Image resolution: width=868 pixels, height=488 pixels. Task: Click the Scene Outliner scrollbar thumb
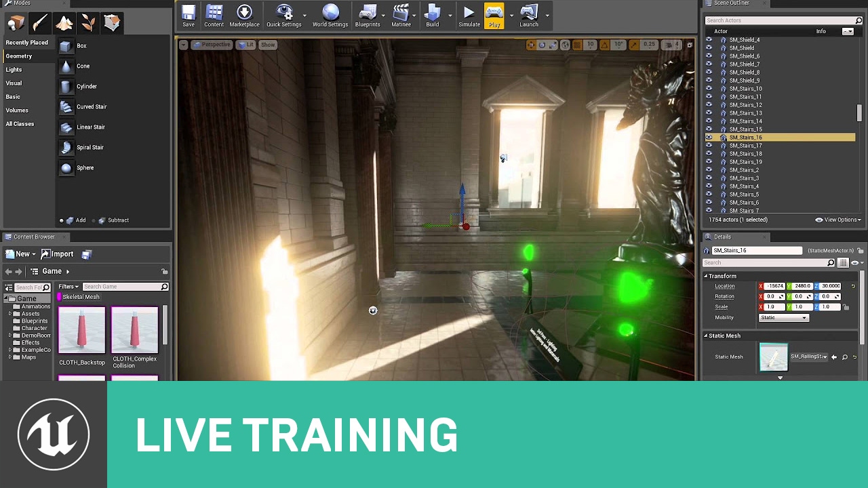tap(859, 113)
